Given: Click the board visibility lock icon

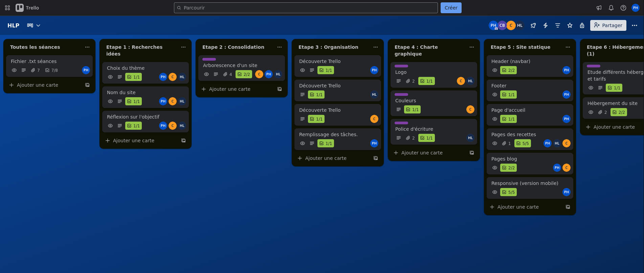Looking at the screenshot, I should click(582, 25).
